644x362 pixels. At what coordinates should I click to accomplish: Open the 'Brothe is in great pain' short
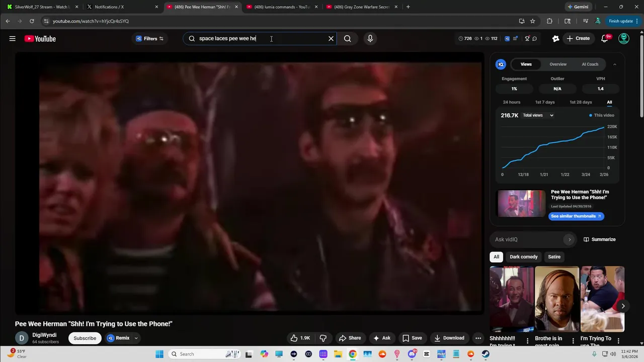[557, 299]
